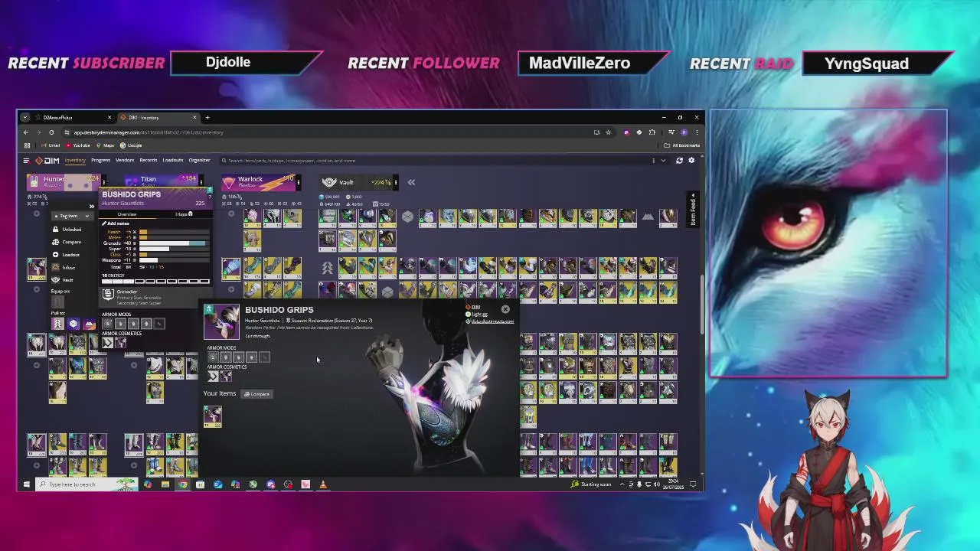Viewport: 980px width, 551px height.
Task: Click the Windows taskbar search box
Action: point(87,484)
